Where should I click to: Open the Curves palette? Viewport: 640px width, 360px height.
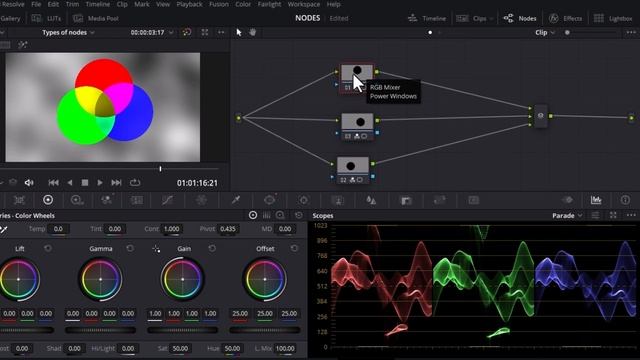point(167,200)
